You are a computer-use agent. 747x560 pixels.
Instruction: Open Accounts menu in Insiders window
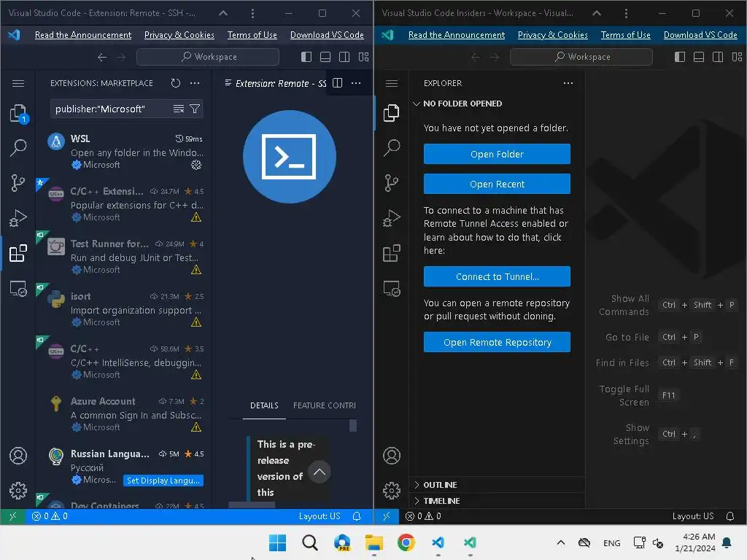[392, 456]
